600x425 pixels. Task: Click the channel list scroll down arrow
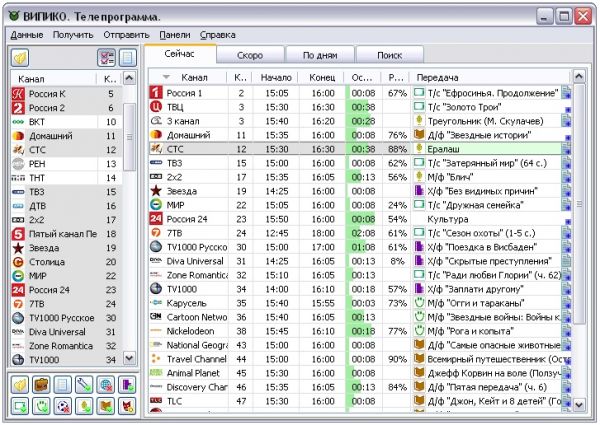tap(129, 358)
